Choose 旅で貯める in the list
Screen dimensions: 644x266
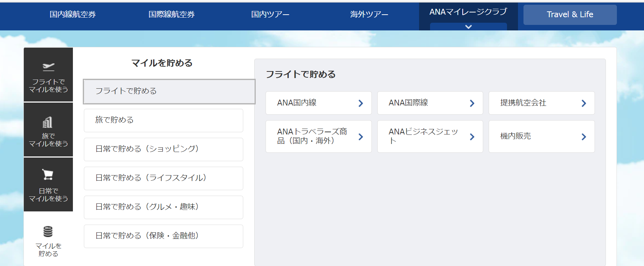pos(163,120)
